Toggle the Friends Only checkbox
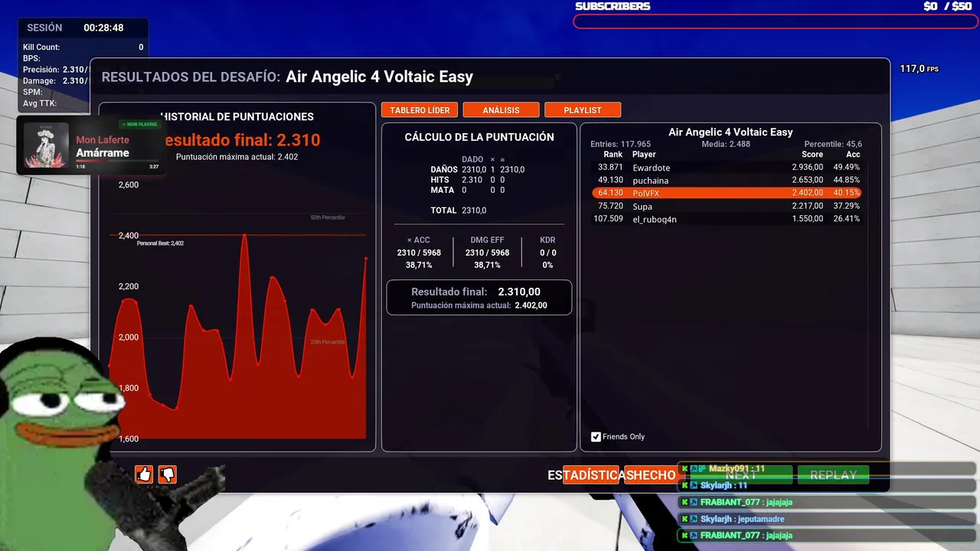Screen dimensions: 980x551 tap(596, 437)
